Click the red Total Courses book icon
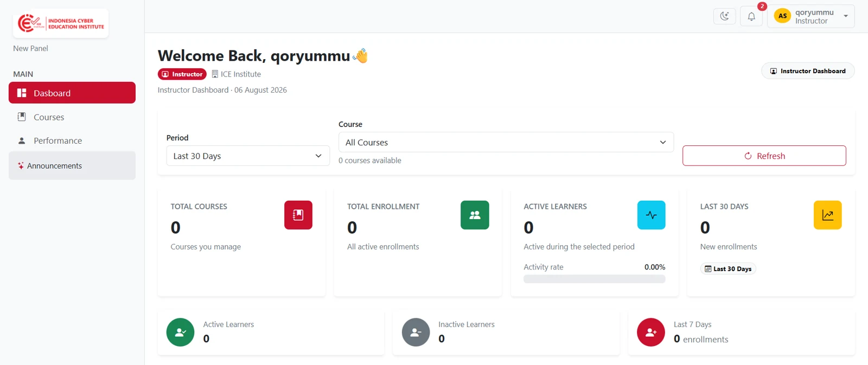The height and width of the screenshot is (365, 868). pyautogui.click(x=298, y=215)
